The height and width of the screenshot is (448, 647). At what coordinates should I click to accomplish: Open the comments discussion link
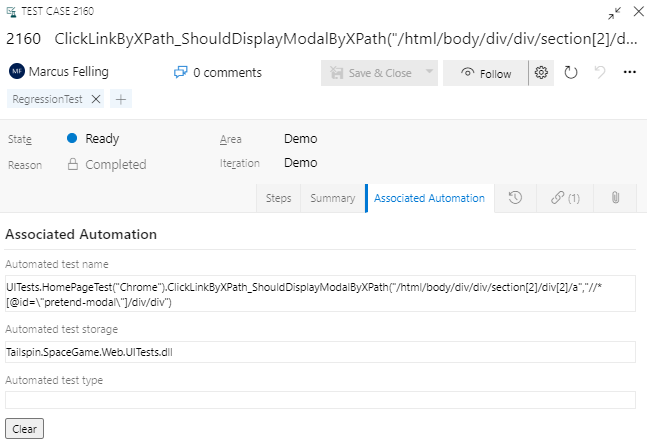click(x=217, y=73)
